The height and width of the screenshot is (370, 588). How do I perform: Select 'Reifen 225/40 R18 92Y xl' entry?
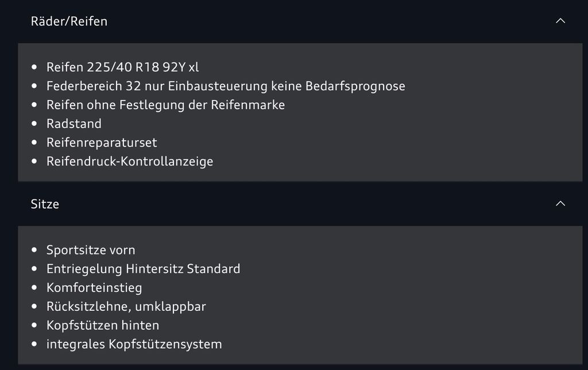point(122,67)
